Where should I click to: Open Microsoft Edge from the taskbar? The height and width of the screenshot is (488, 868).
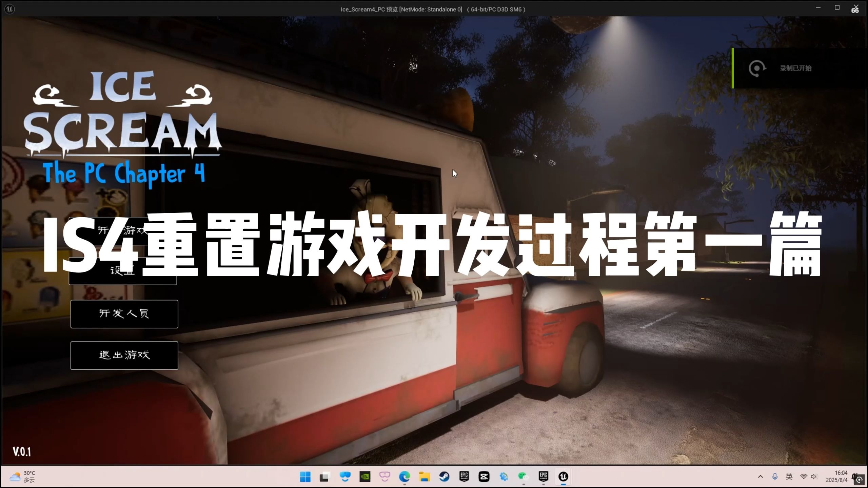(x=405, y=477)
